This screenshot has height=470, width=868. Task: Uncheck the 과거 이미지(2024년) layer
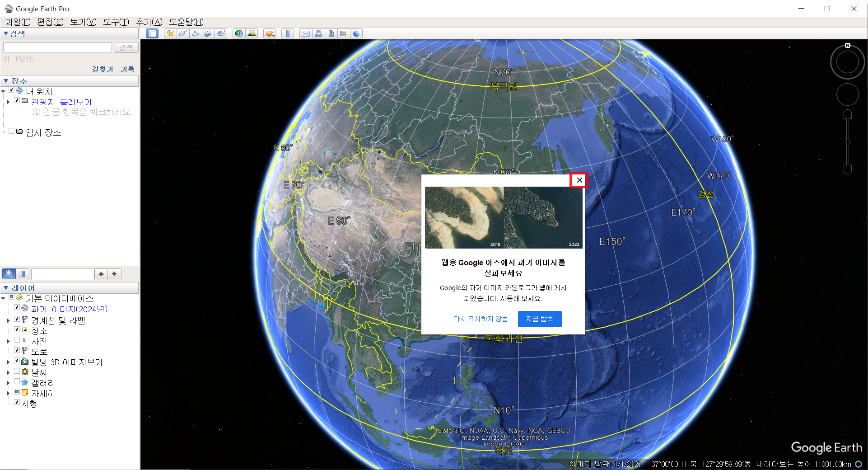17,308
